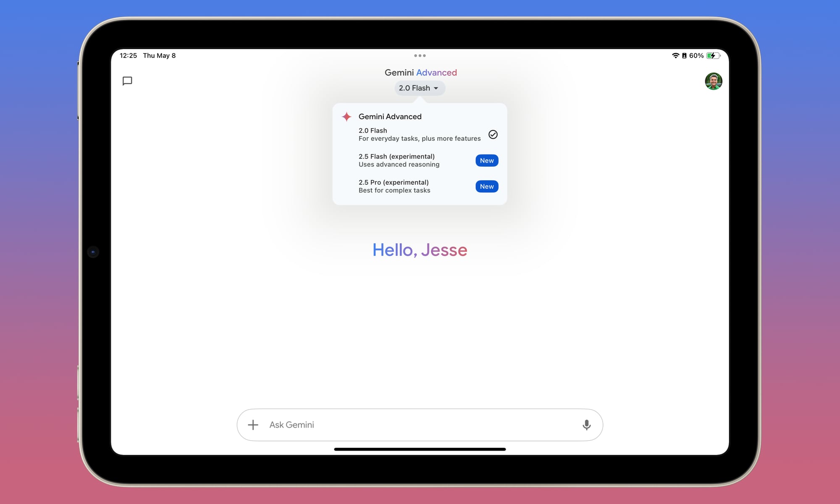Tap the Wi-Fi status icon
The width and height of the screenshot is (840, 504).
coord(676,55)
